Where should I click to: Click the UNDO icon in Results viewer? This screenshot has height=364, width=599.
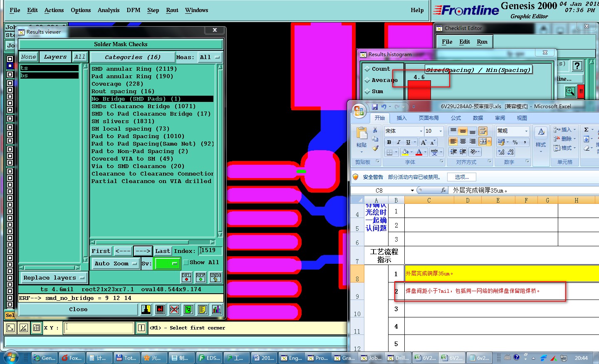pyautogui.click(x=215, y=277)
